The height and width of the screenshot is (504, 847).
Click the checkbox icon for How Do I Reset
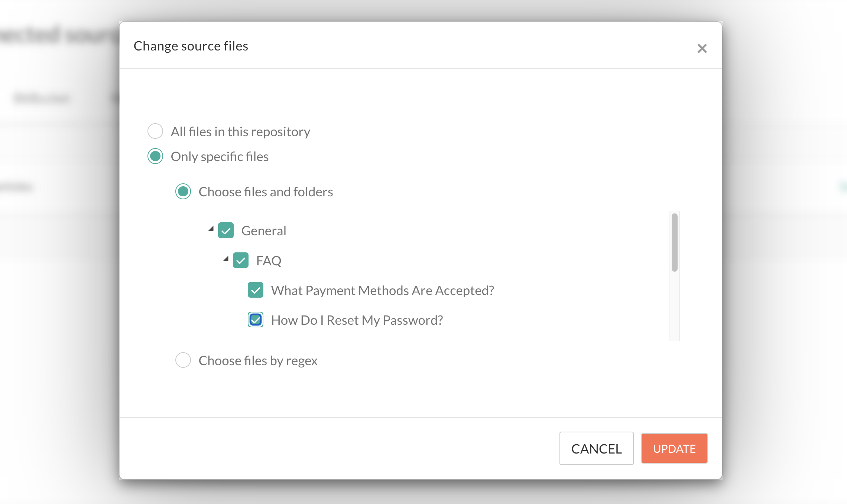[x=256, y=319]
